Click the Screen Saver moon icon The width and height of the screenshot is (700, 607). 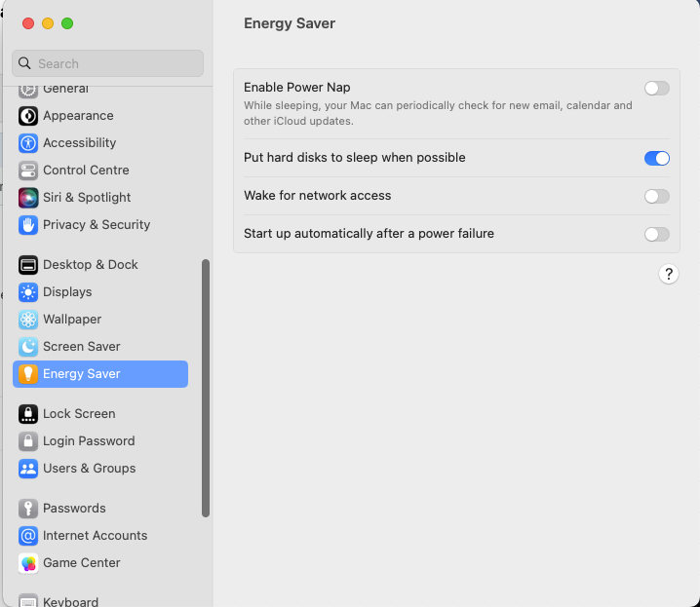pos(28,347)
